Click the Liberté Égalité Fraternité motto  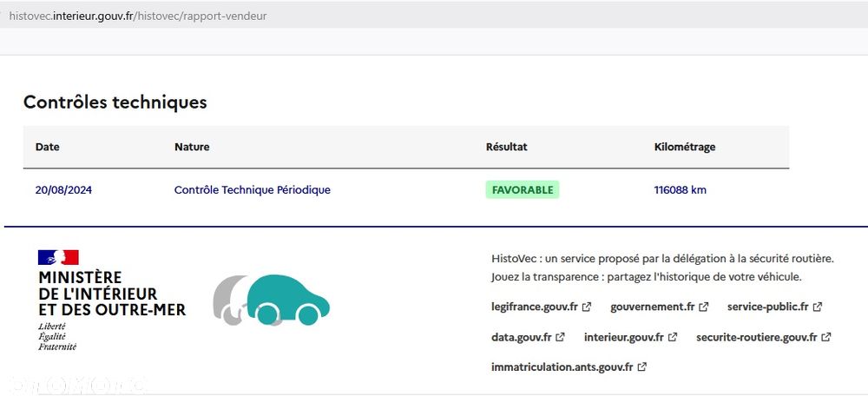tap(57, 337)
